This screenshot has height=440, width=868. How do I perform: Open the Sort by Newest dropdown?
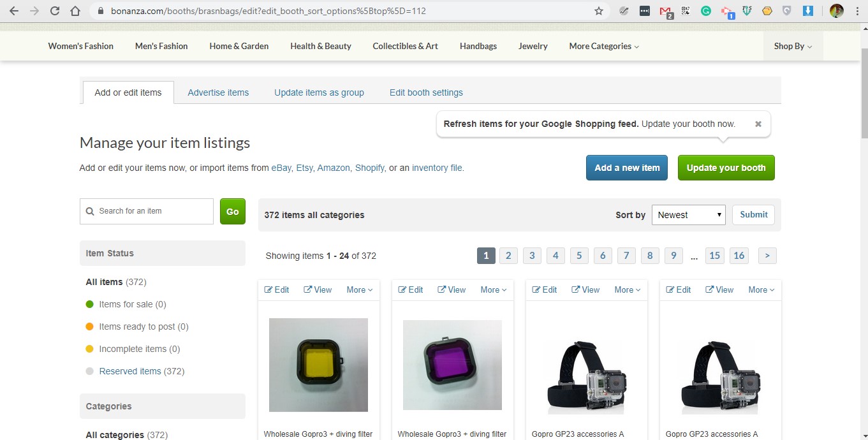pos(688,215)
